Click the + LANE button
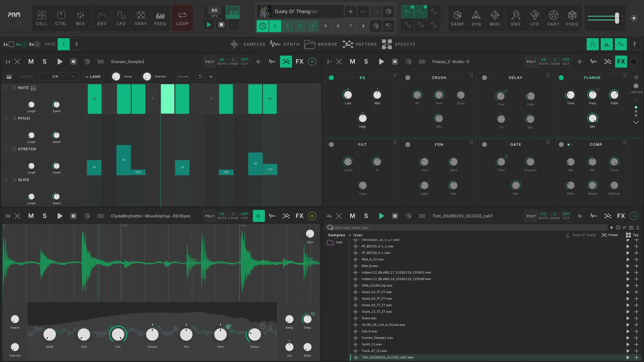 tap(93, 77)
